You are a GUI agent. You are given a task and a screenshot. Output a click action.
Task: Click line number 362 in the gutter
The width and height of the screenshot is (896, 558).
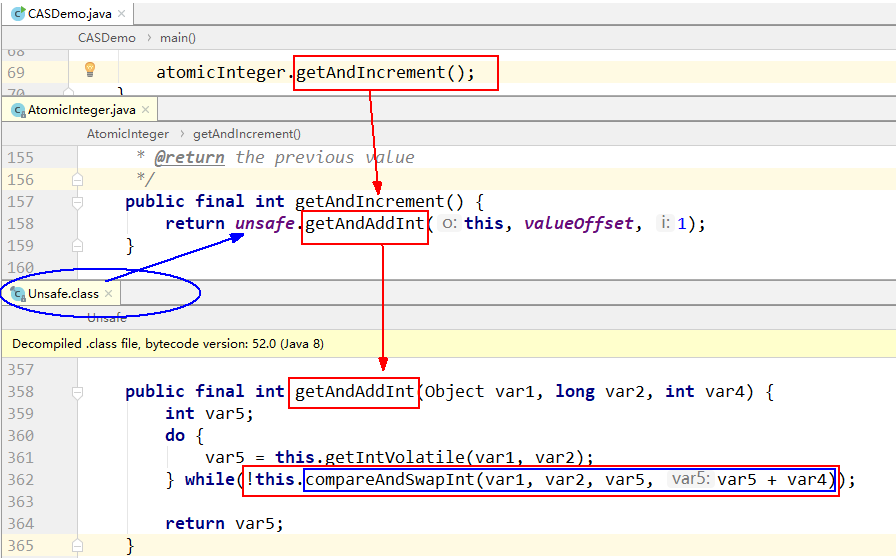click(21, 480)
